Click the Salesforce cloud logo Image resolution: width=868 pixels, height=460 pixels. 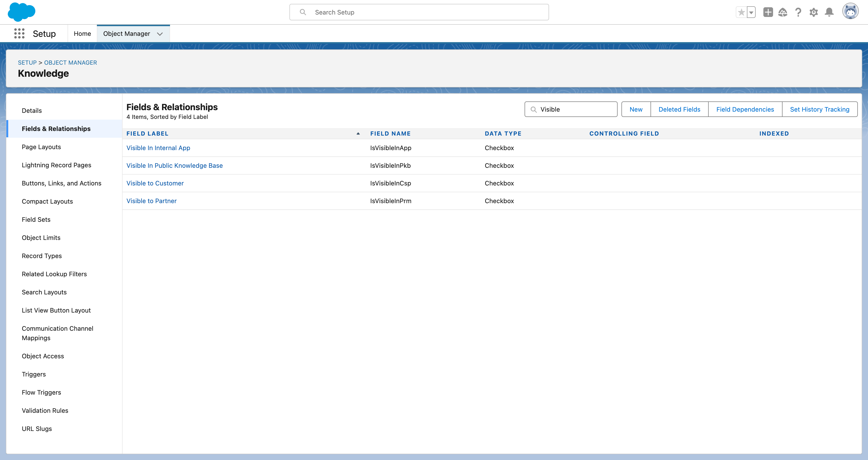click(21, 12)
